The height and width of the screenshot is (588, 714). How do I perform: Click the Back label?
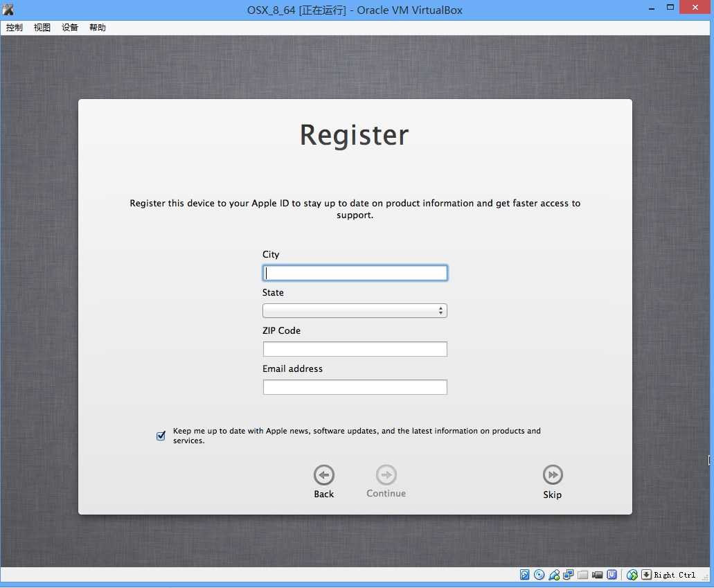pos(324,494)
